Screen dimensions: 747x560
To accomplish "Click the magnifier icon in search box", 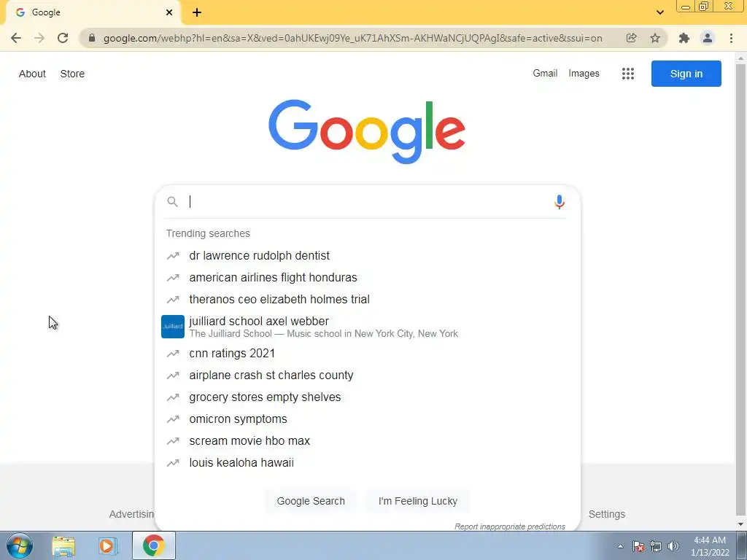I will (x=172, y=202).
